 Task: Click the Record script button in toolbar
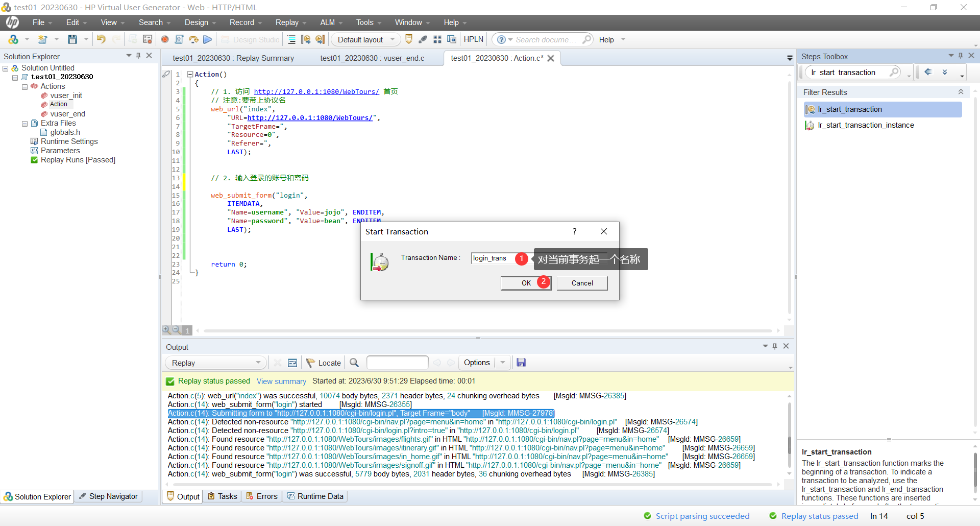tap(165, 39)
